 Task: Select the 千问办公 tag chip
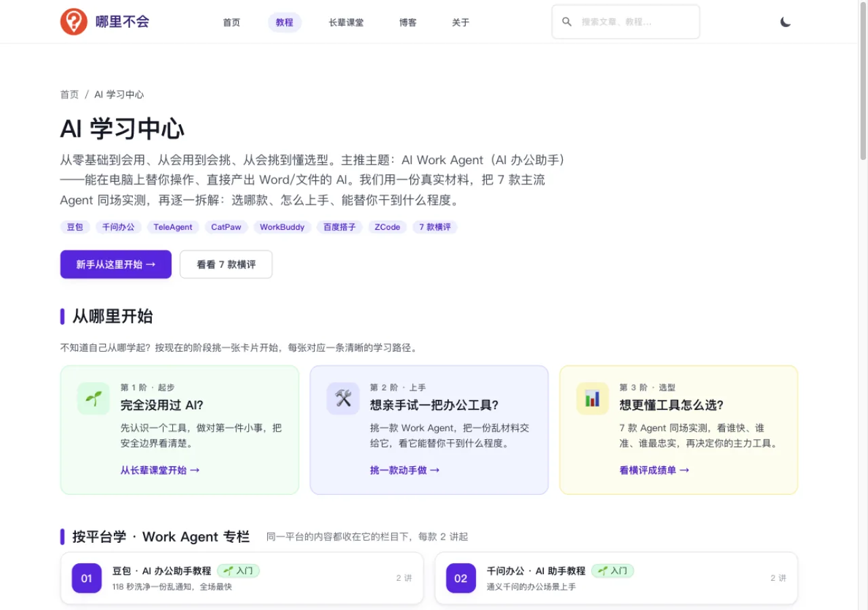[119, 227]
